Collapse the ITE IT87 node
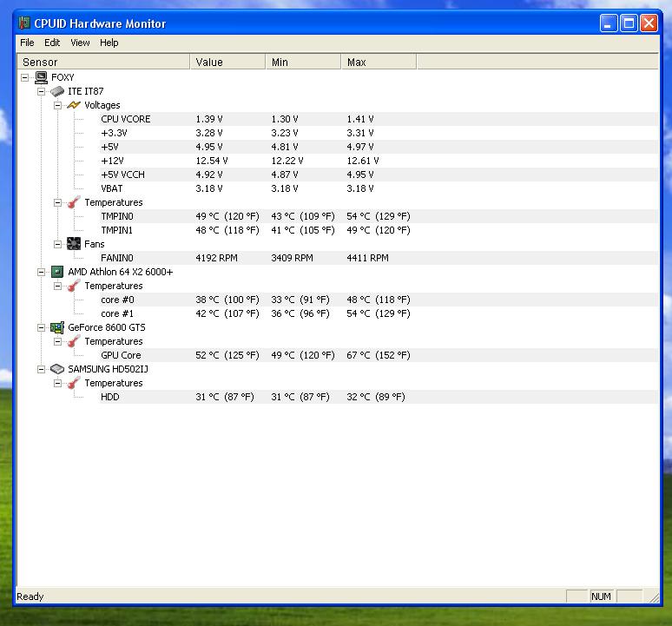This screenshot has height=626, width=672. tap(41, 91)
